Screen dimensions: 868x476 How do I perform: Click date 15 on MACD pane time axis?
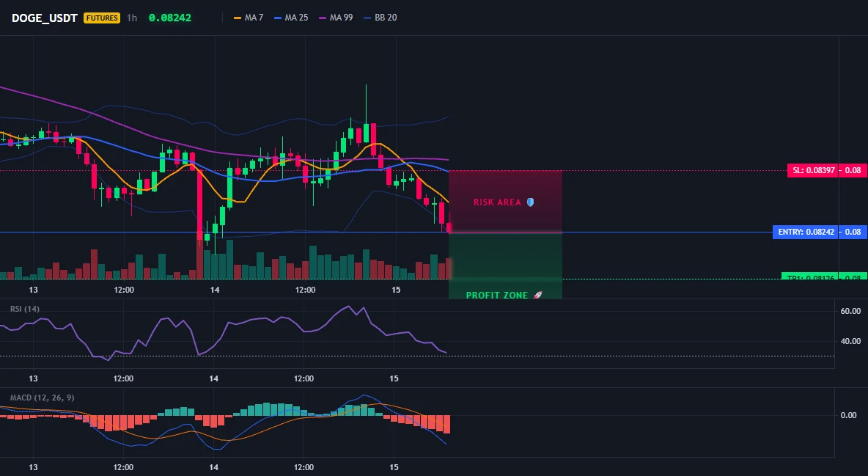click(x=394, y=467)
